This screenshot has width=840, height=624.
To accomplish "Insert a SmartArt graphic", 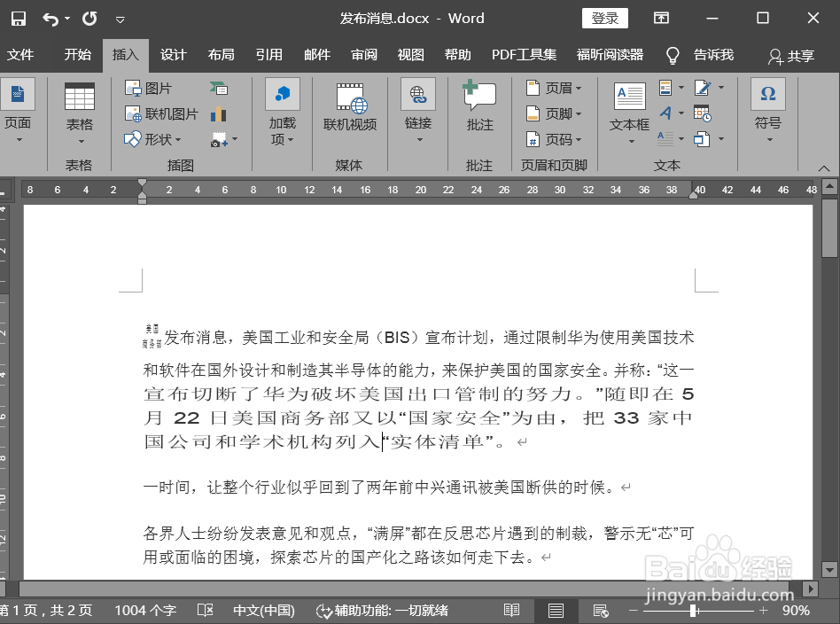I will (219, 88).
